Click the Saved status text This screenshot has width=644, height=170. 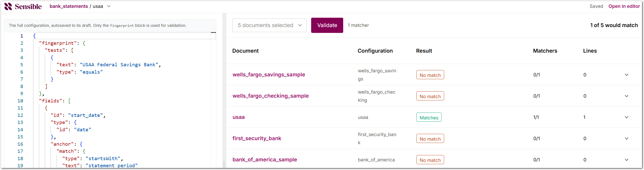click(596, 6)
